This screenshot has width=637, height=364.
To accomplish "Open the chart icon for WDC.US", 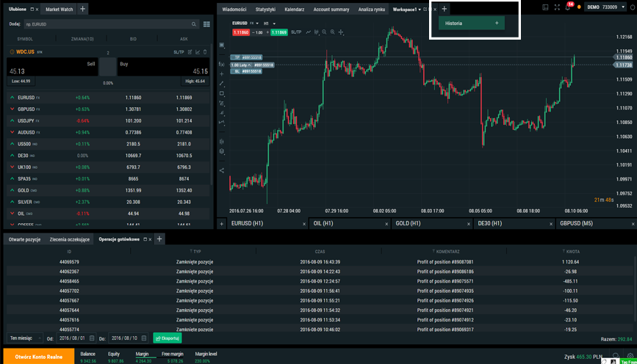I will [x=197, y=52].
